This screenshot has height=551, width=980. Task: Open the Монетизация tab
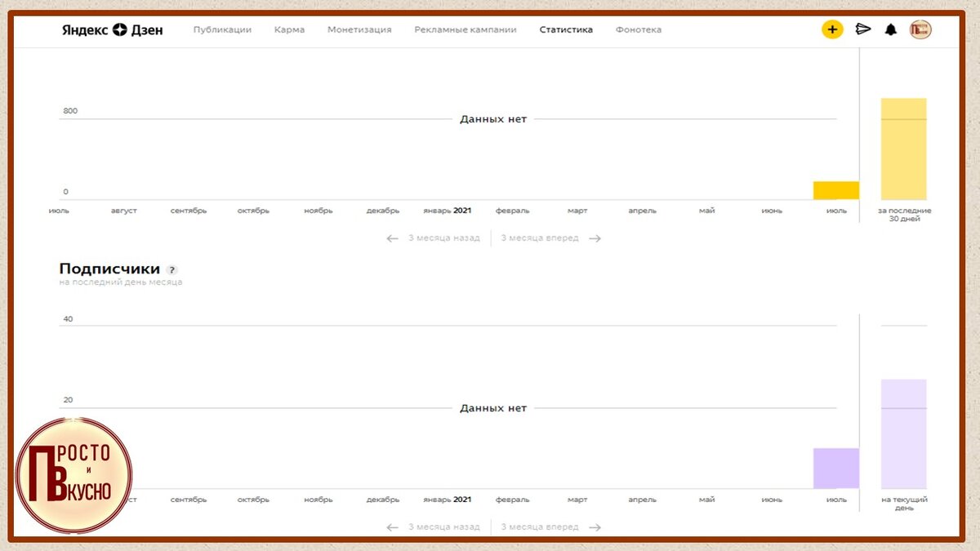pyautogui.click(x=359, y=29)
